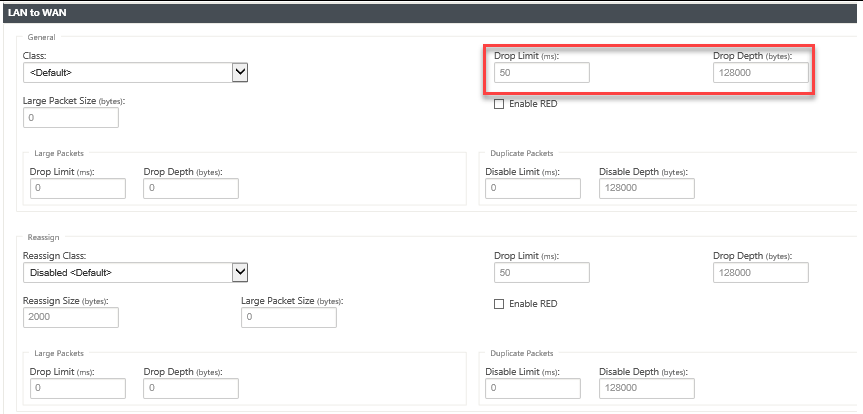Click General Duplicate Packets Disable Limit field
The width and height of the screenshot is (863, 414).
533,188
